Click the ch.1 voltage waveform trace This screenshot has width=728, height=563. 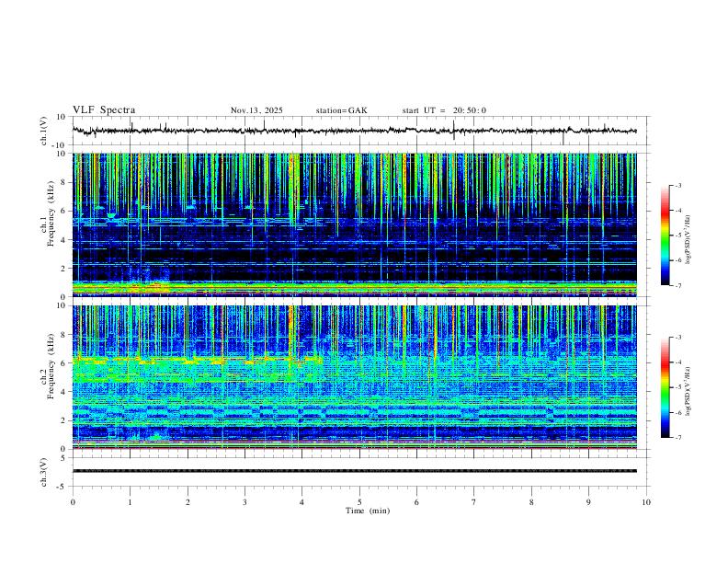354,131
